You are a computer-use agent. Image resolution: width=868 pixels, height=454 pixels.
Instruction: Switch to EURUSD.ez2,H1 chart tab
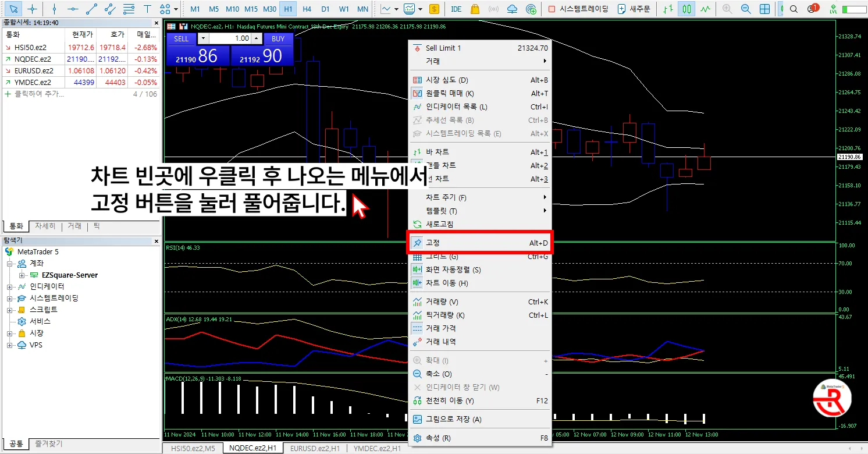click(x=315, y=449)
